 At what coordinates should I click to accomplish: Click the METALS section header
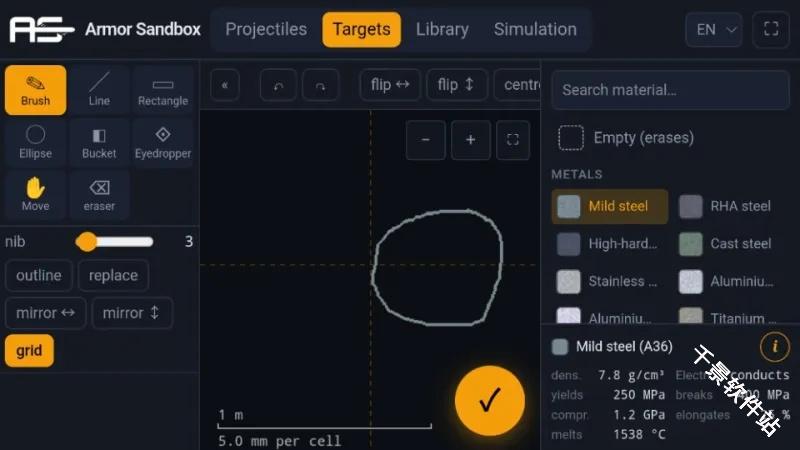(577, 174)
